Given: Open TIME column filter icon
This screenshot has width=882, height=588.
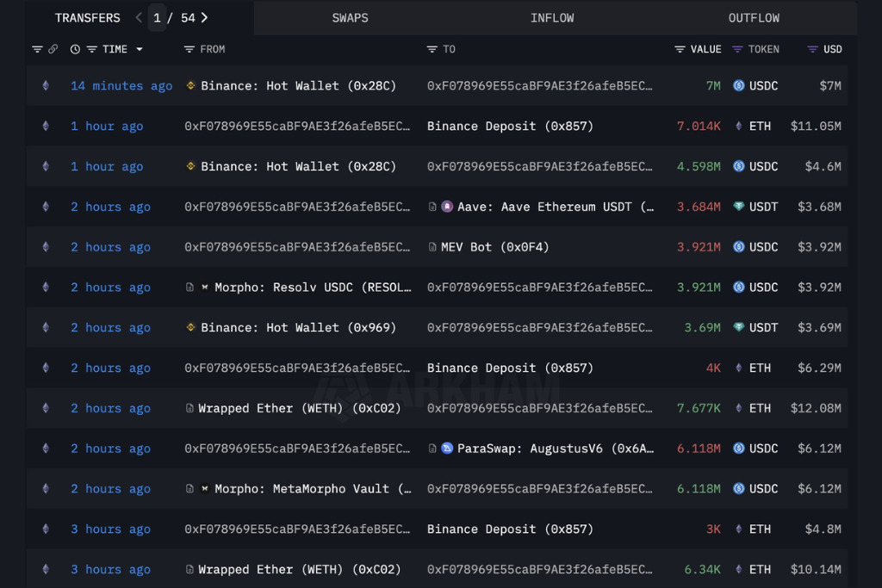Looking at the screenshot, I should (x=91, y=49).
